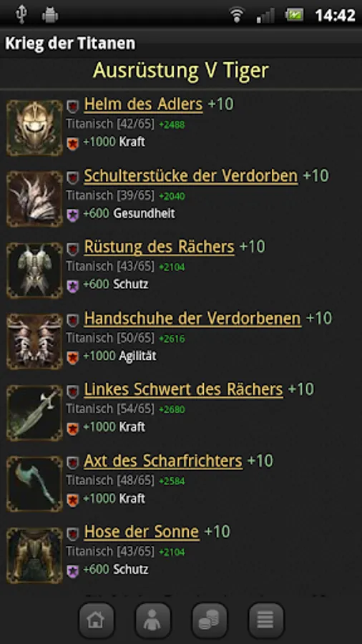Open the Hose der Sonne link

[x=142, y=532]
